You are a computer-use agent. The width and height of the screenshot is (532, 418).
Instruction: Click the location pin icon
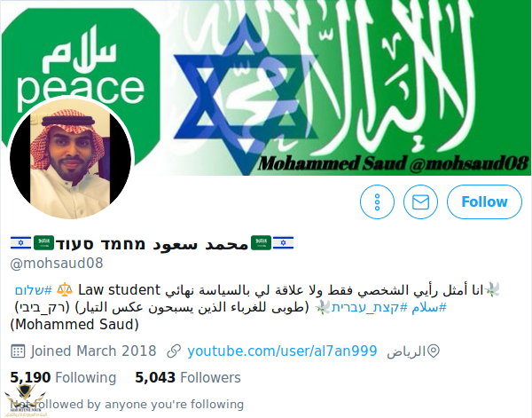434,351
